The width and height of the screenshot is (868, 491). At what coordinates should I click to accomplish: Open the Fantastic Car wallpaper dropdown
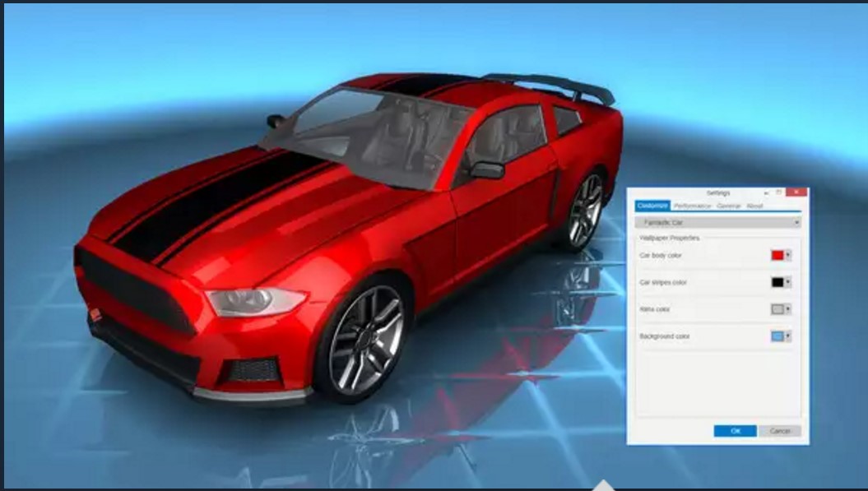pyautogui.click(x=718, y=223)
